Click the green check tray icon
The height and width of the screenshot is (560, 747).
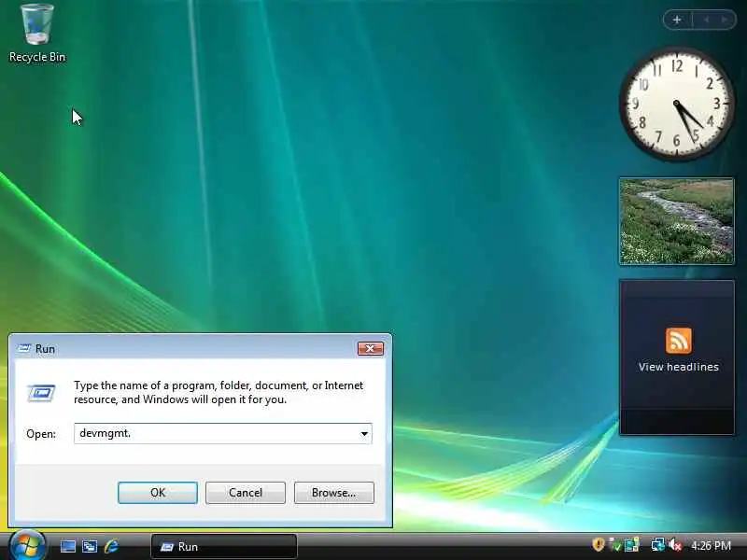tap(615, 544)
